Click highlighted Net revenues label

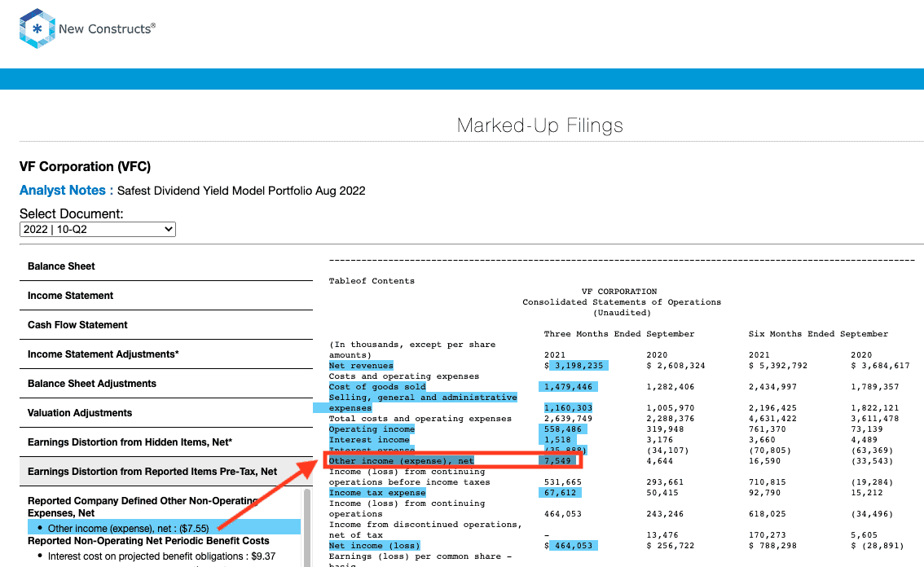361,366
